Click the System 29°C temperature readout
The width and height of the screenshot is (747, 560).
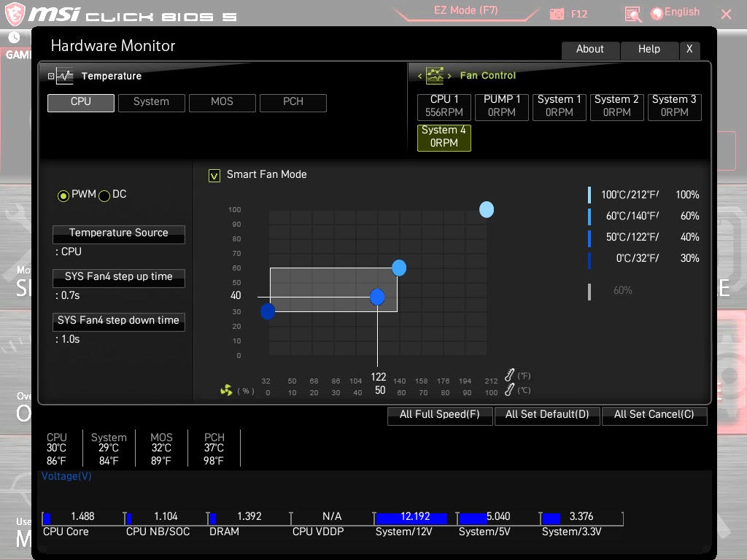pos(109,448)
